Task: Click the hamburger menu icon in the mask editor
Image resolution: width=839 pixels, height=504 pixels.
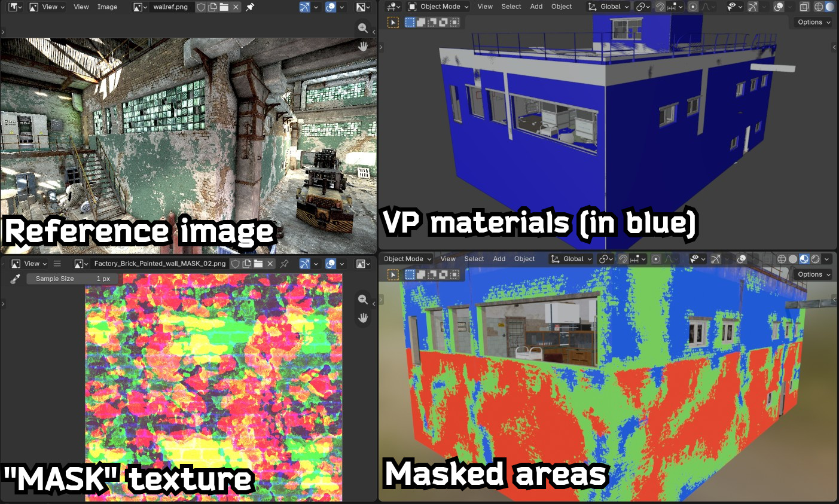Action: point(57,264)
